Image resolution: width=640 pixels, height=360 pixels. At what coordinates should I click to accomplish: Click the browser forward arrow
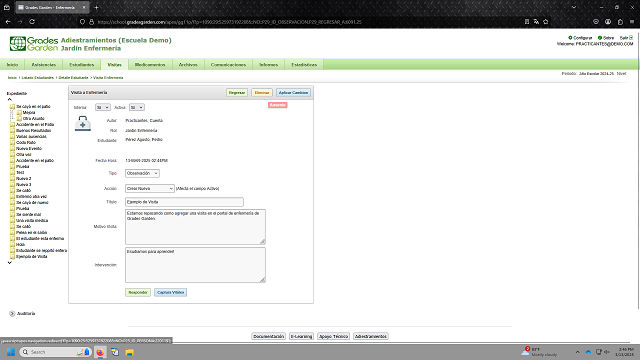20,22
